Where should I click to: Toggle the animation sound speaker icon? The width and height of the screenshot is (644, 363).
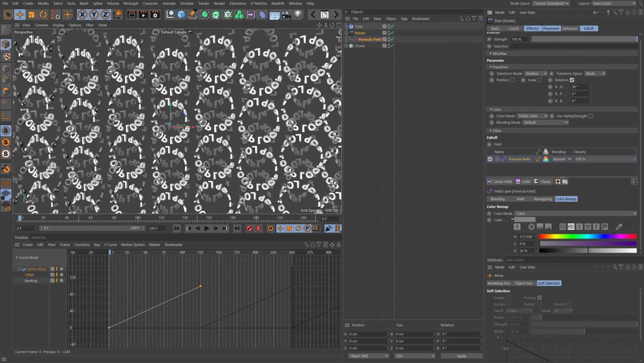point(328,228)
